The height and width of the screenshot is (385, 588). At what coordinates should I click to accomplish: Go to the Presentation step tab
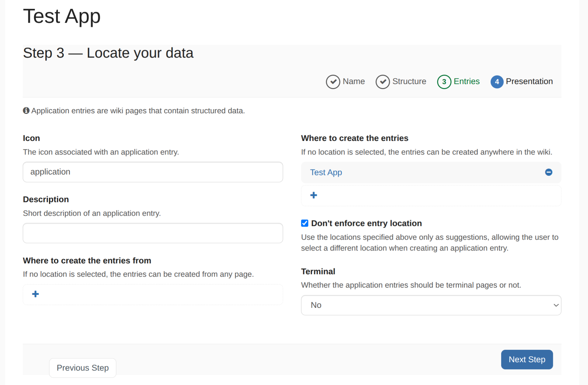pyautogui.click(x=529, y=81)
